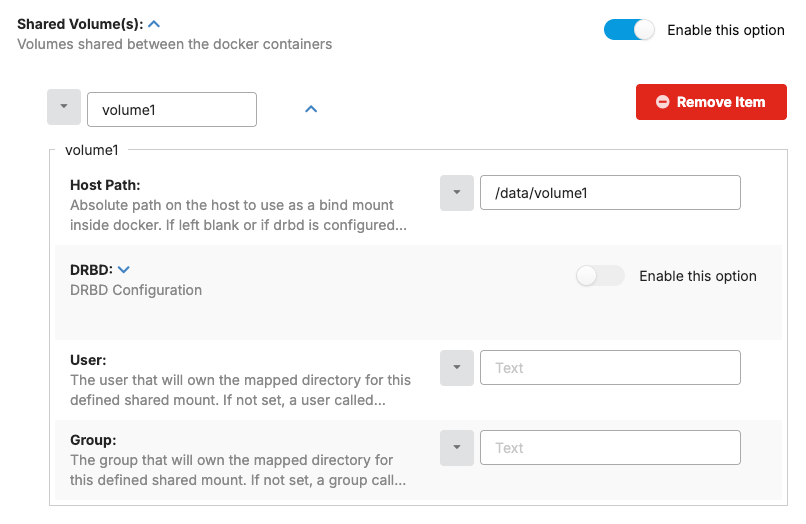Collapse the Shared Volume(s) section chevron
This screenshot has width=806, height=524.
point(154,24)
